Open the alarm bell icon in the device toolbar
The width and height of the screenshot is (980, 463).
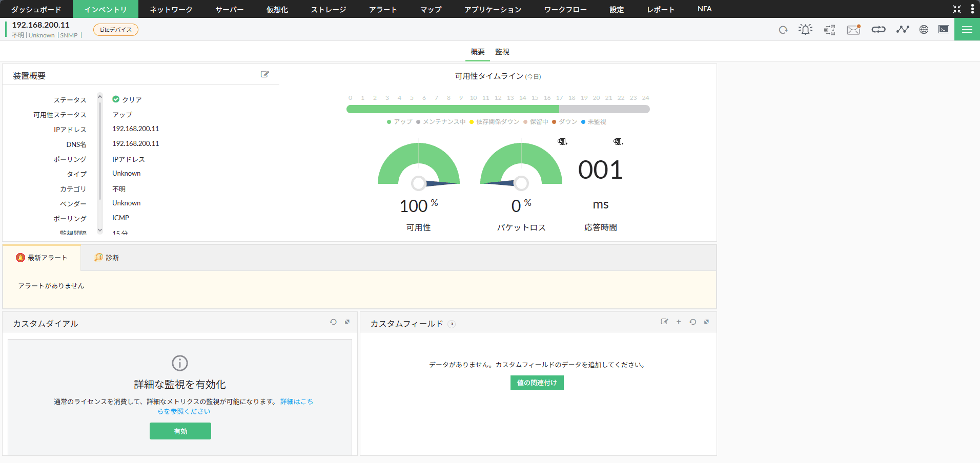pyautogui.click(x=805, y=30)
